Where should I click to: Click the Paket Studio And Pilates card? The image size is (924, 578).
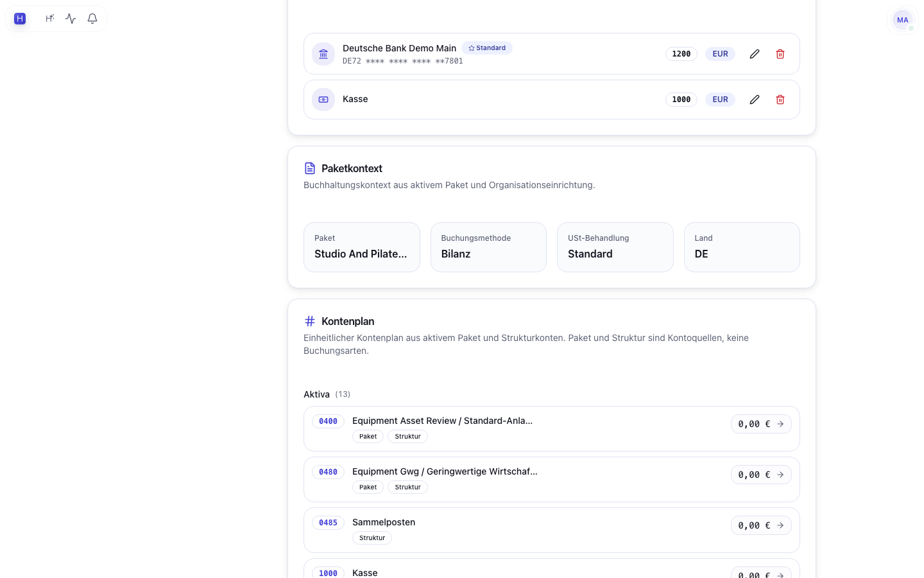tap(362, 247)
